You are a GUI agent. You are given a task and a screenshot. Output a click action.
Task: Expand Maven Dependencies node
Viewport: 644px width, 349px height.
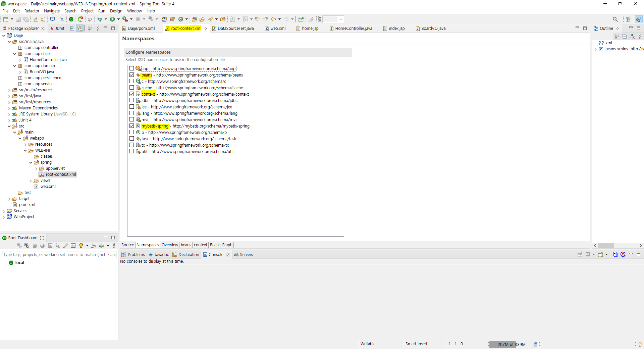(x=9, y=108)
